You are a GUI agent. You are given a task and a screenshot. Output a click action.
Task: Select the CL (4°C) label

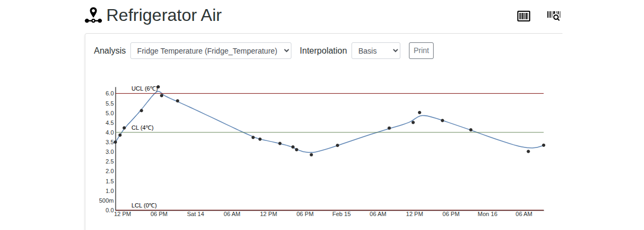click(x=142, y=128)
